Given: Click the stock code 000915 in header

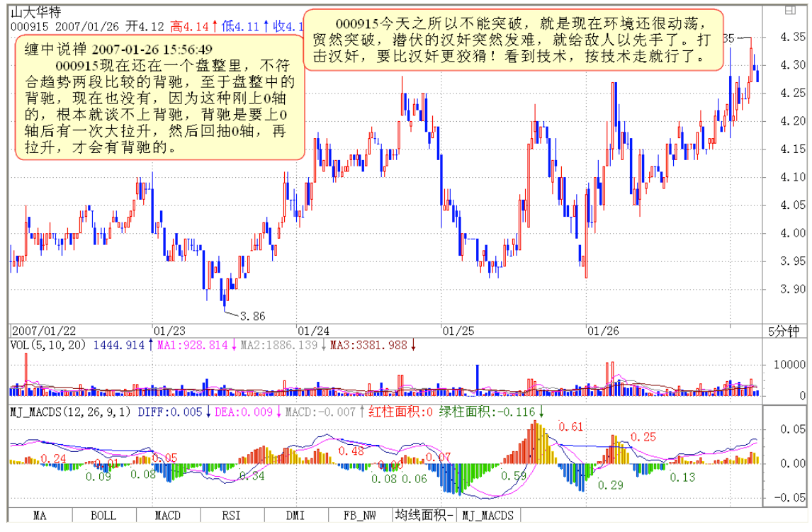Looking at the screenshot, I should click(x=29, y=26).
